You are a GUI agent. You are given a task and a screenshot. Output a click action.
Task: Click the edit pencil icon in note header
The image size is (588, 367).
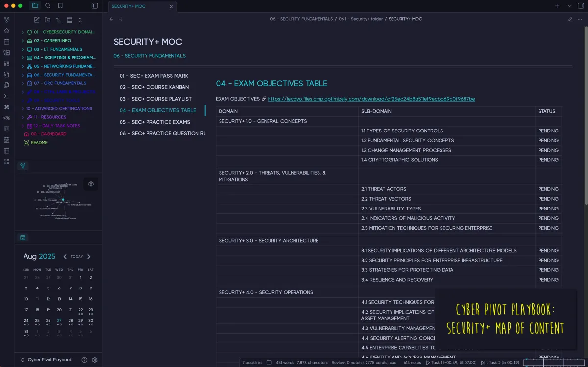(570, 19)
